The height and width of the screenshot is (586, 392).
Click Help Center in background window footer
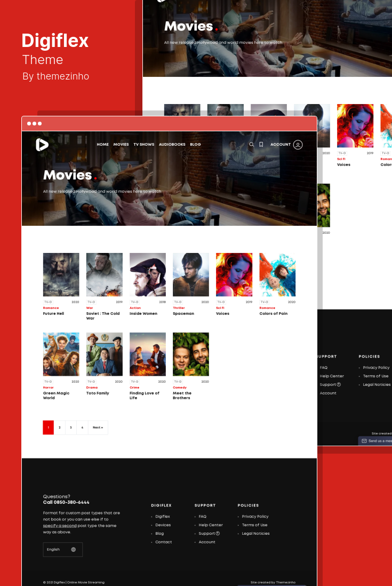click(x=332, y=376)
